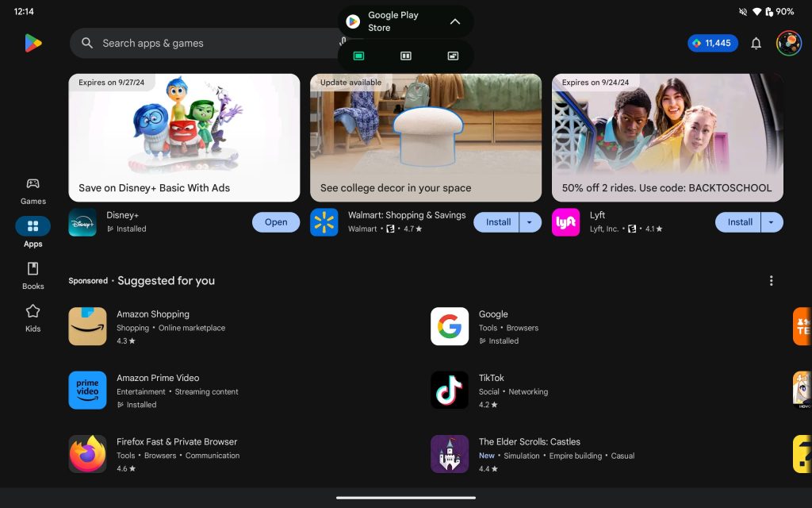812x508 pixels.
Task: Click the Google Play logo
Action: [x=33, y=44]
